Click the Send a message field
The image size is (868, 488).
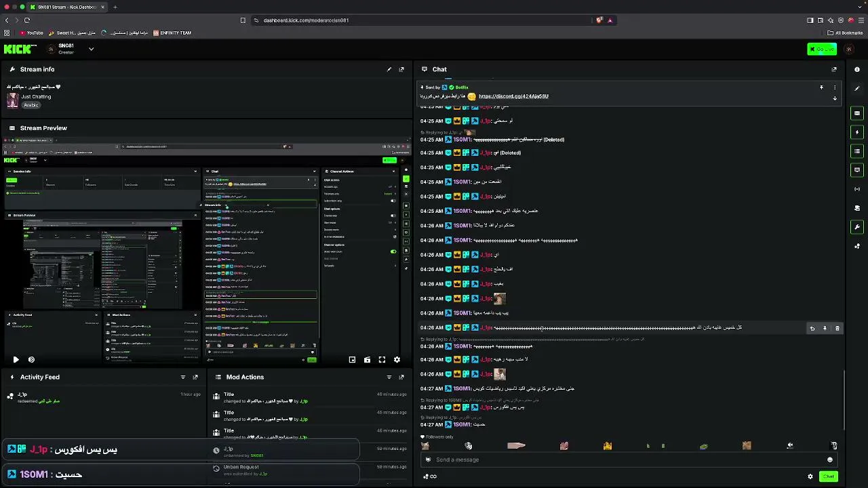pos(629,460)
